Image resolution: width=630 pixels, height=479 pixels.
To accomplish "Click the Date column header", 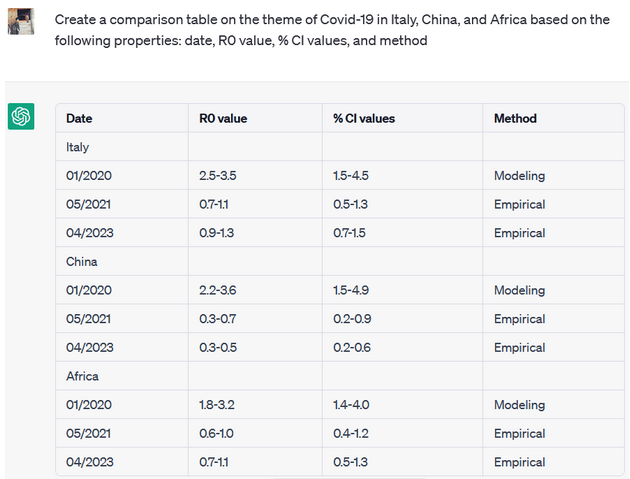I will pyautogui.click(x=79, y=118).
